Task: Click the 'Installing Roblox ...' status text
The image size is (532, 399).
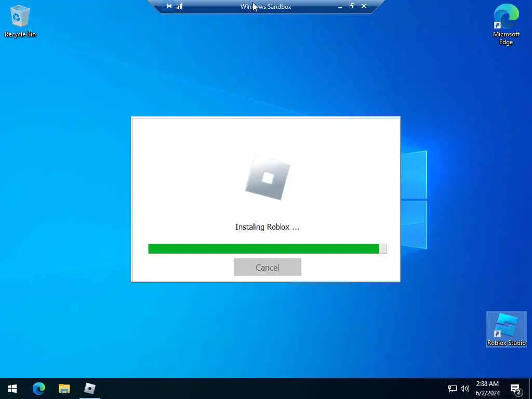Action: click(x=268, y=227)
